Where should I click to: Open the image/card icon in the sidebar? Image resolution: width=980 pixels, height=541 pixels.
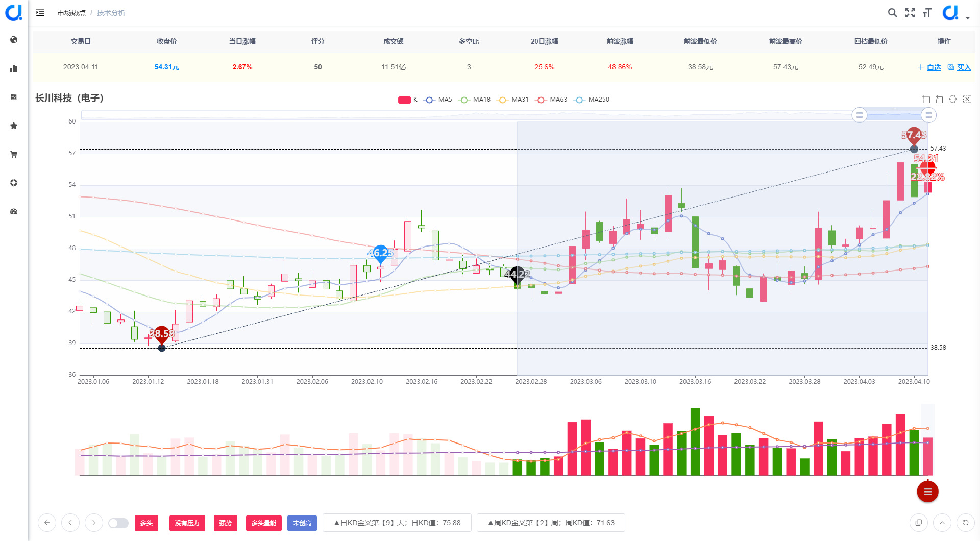14,97
